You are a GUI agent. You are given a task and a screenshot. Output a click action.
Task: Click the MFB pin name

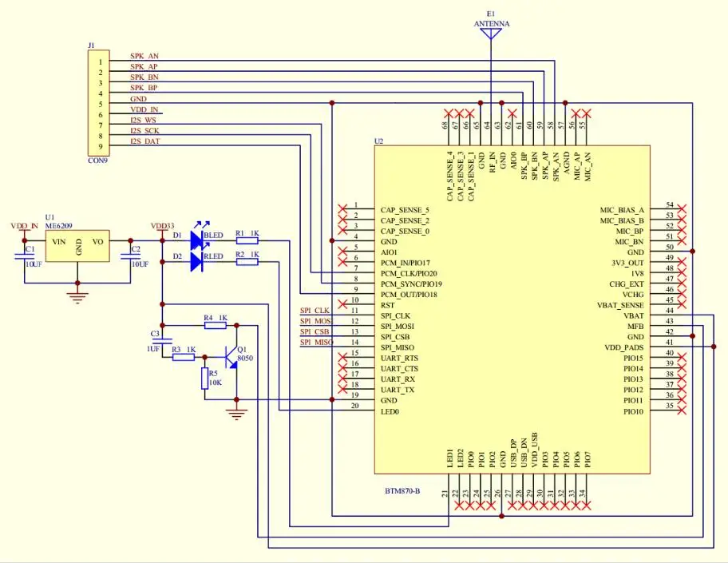point(635,327)
